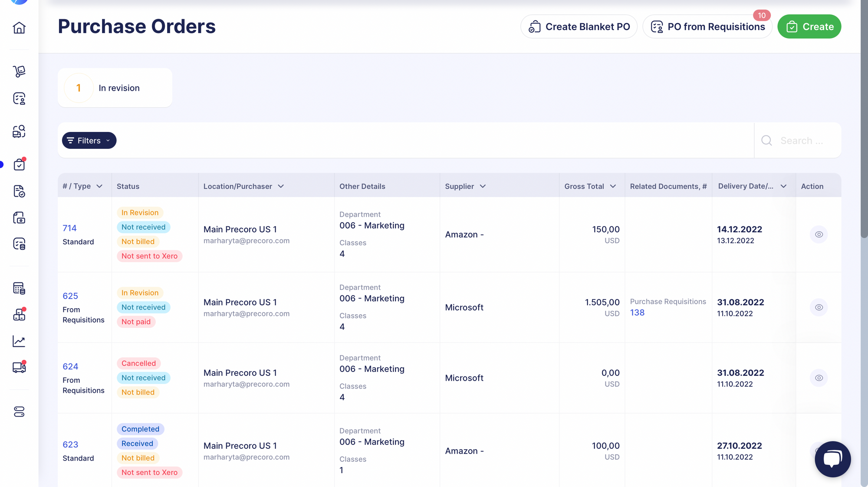Viewport: 868px width, 487px height.
Task: Open the purchase orders clipboard sidebar icon
Action: pyautogui.click(x=19, y=165)
